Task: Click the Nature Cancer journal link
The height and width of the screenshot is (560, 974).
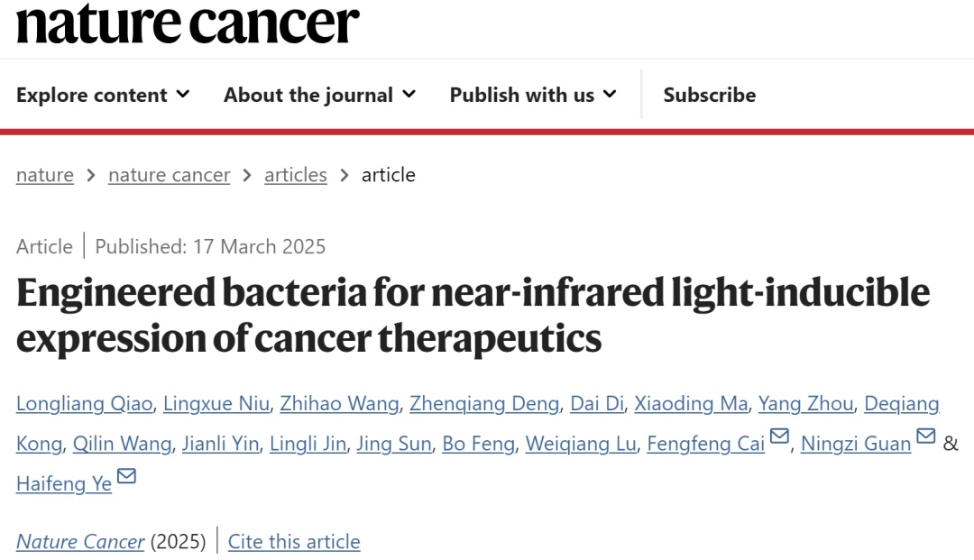Action: (x=80, y=541)
